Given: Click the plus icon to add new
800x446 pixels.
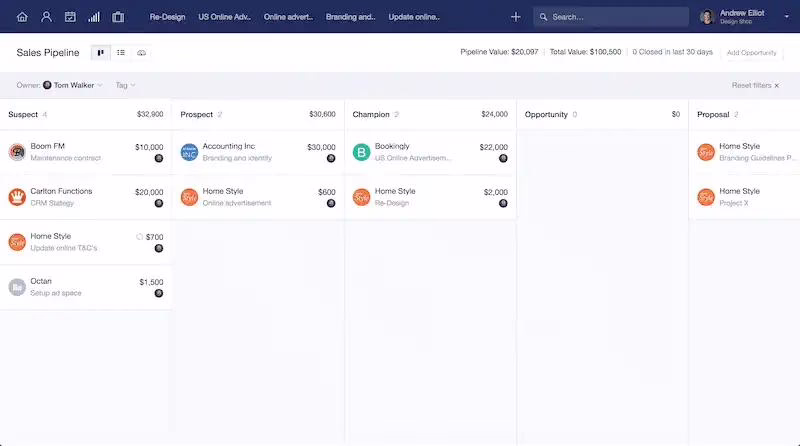Looking at the screenshot, I should [515, 17].
